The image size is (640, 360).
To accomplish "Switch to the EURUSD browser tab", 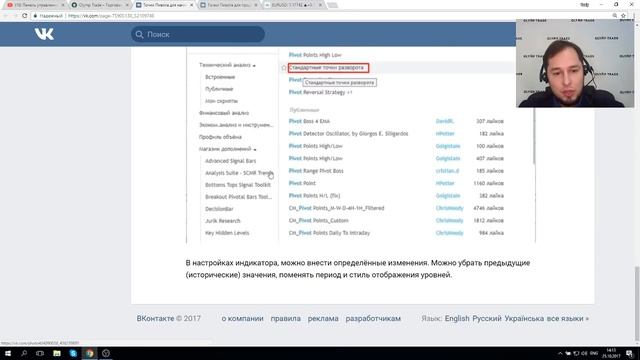I will coord(293,5).
